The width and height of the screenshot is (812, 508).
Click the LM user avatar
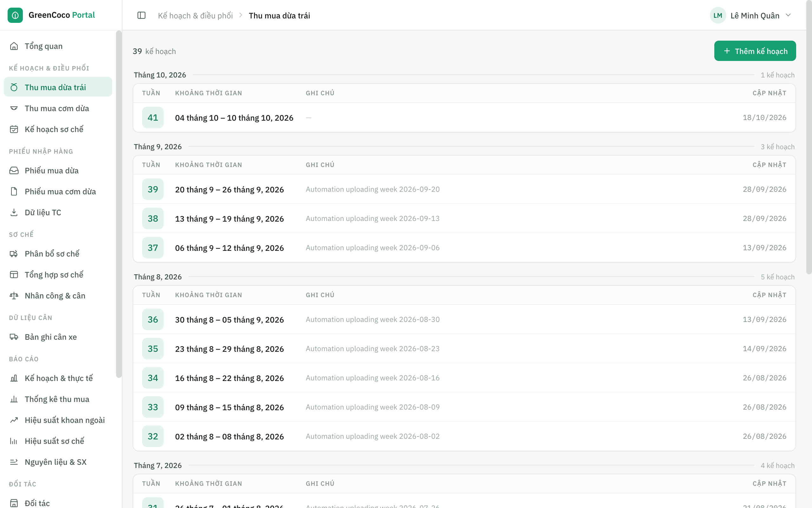point(718,16)
